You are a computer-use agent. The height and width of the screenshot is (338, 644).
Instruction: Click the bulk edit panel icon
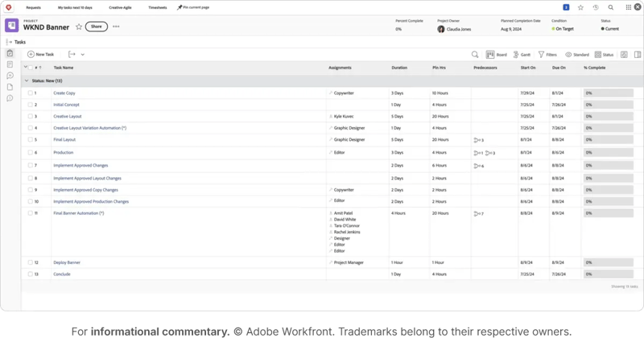point(624,55)
